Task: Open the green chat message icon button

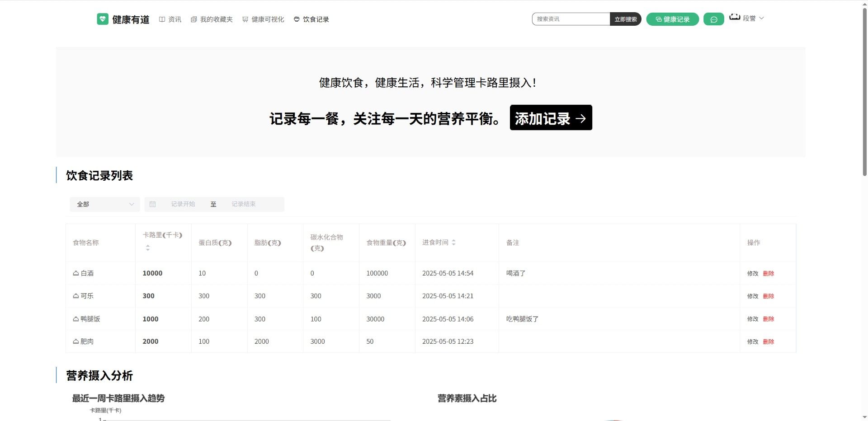Action: pyautogui.click(x=714, y=19)
